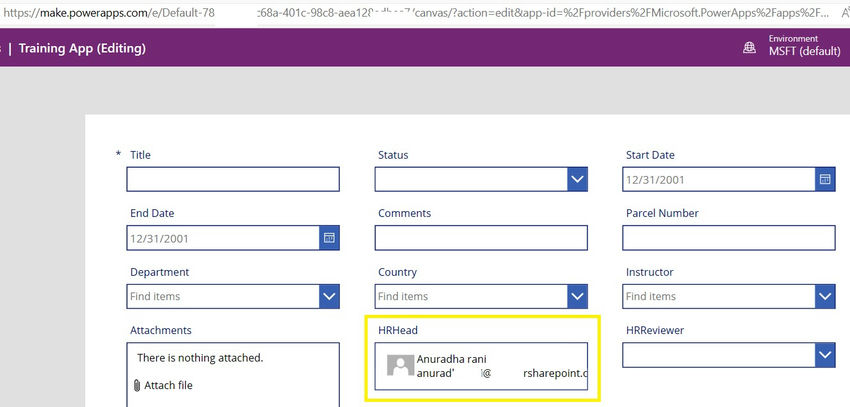Click the Department label

159,272
